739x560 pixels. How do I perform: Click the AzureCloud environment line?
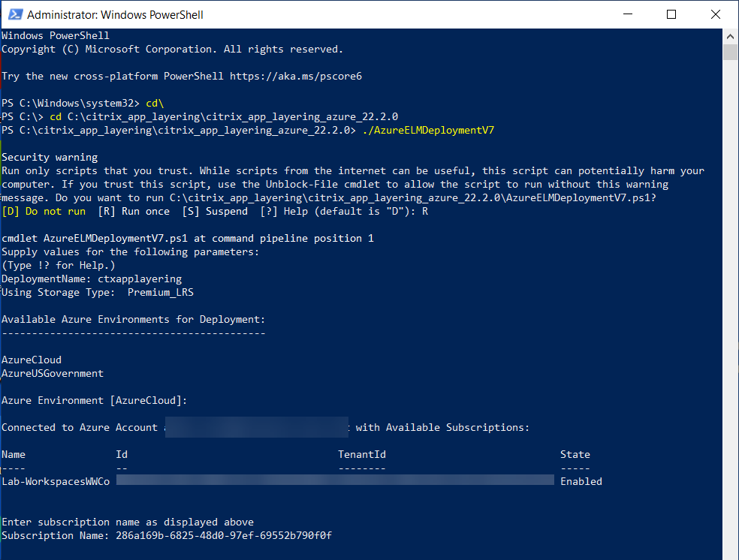[32, 360]
